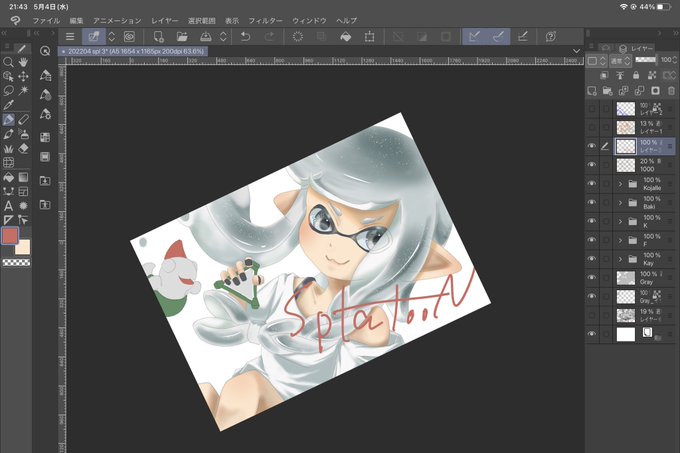Select the Gradient tool
The height and width of the screenshot is (453, 680).
[23, 177]
